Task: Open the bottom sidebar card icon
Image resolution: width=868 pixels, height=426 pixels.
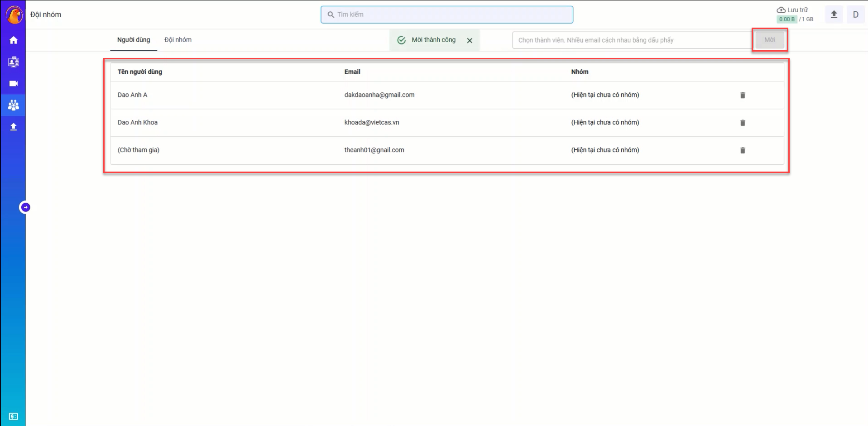Action: click(x=14, y=416)
